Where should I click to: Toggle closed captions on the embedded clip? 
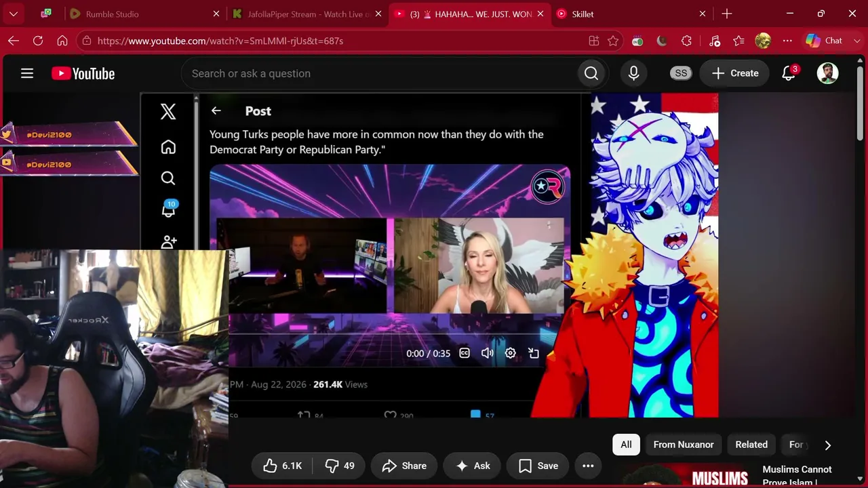pos(465,353)
